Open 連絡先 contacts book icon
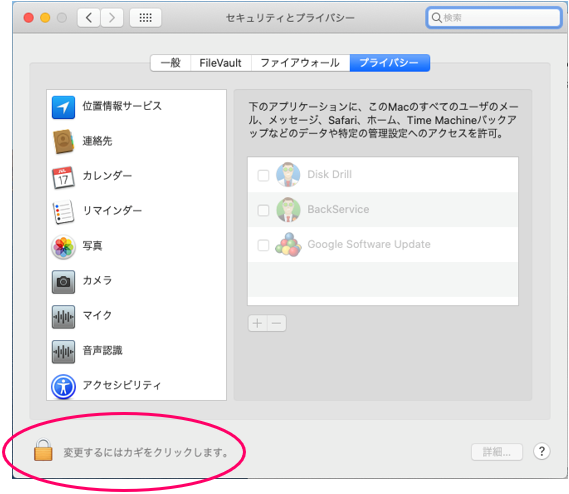 (64, 142)
